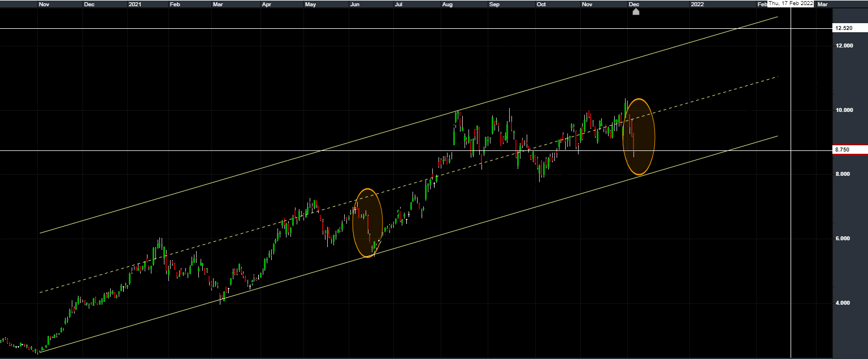
Task: Click the Sep label on time axis
Action: [494, 5]
